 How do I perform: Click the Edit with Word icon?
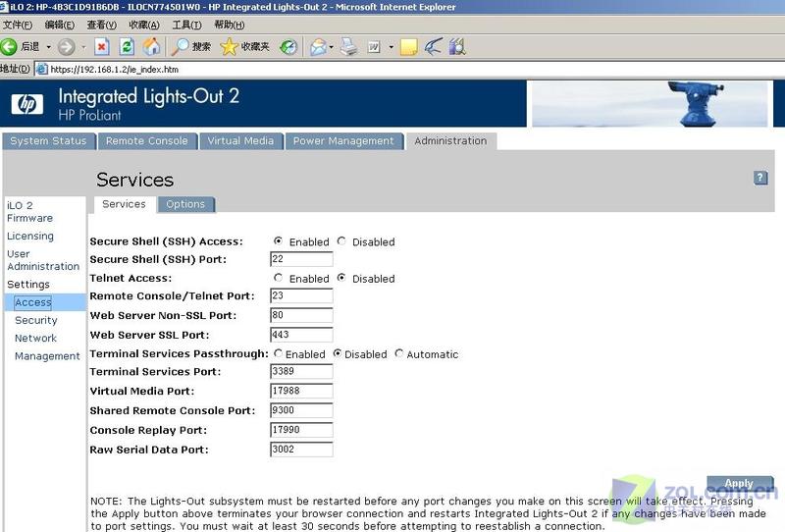pos(374,47)
